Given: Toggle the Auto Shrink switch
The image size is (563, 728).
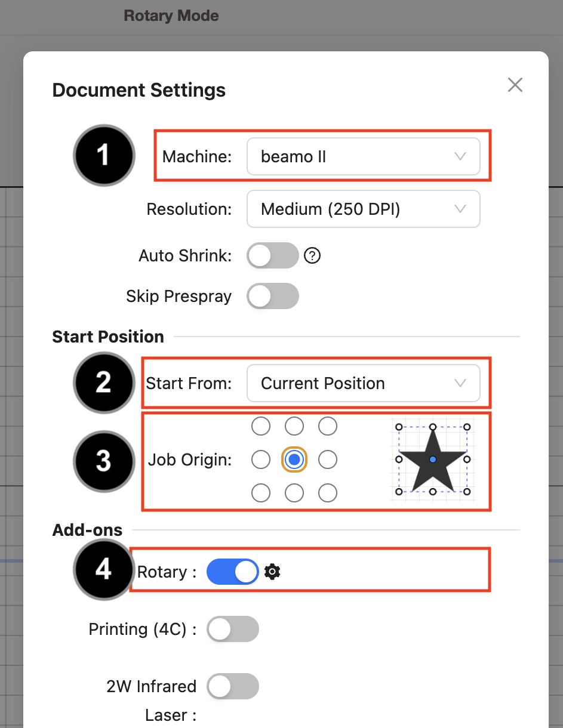Looking at the screenshot, I should (x=273, y=255).
